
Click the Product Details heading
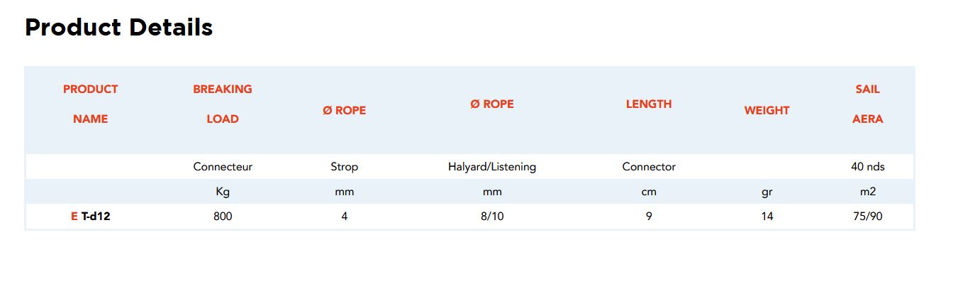point(118,28)
